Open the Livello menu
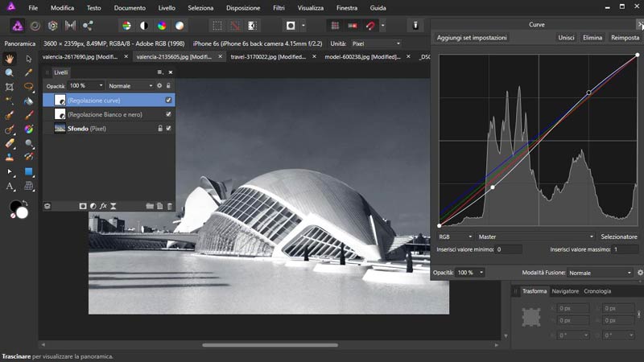644x362 pixels. pos(167,8)
